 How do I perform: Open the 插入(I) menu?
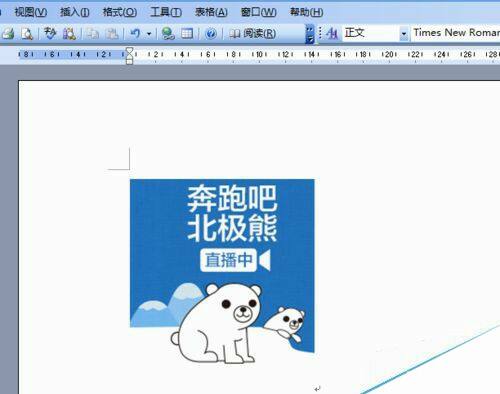coord(75,12)
